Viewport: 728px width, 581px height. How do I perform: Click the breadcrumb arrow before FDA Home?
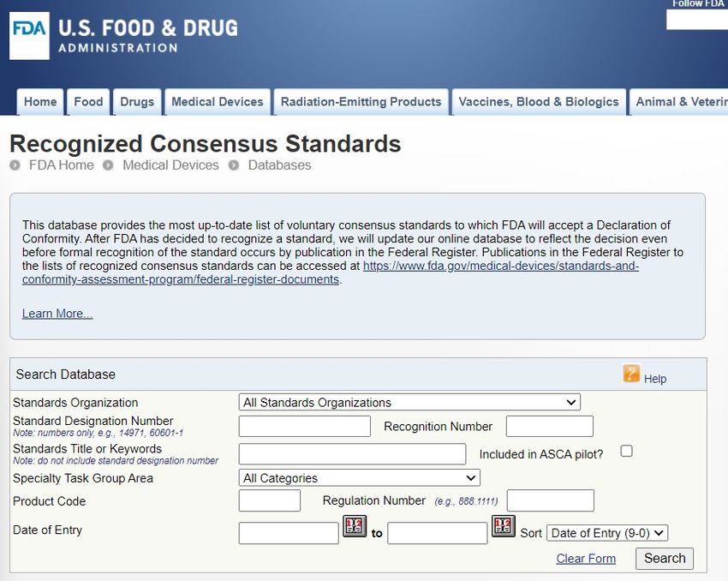pos(15,165)
